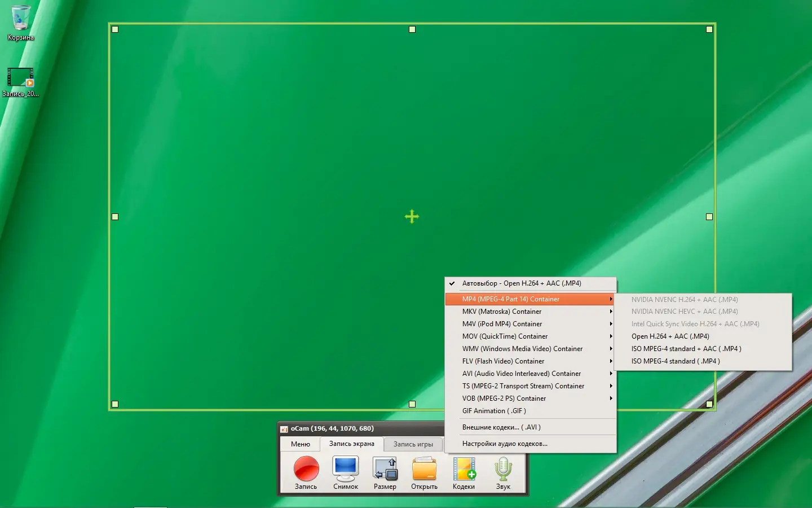Click the oCam (196, 44, 1070, 680) title text
812x508 pixels.
pos(332,428)
